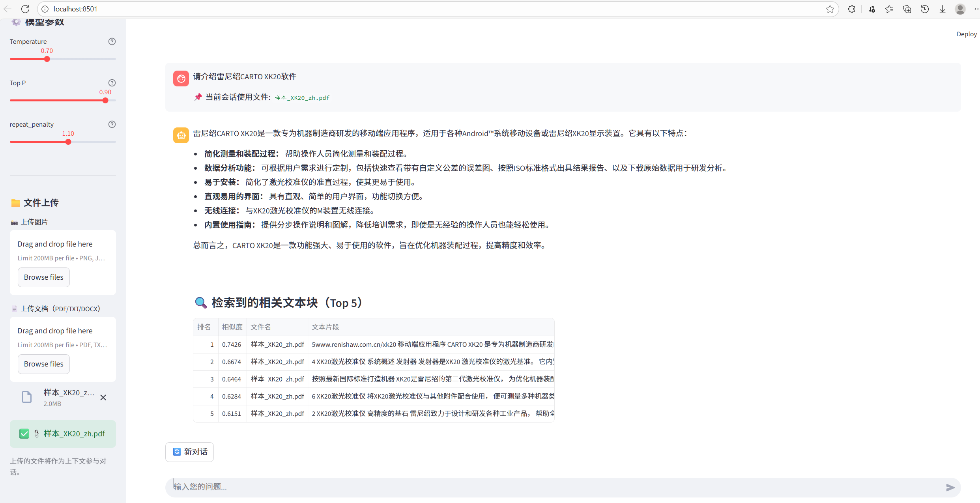Open the browser extensions icon
The width and height of the screenshot is (980, 503).
[851, 9]
